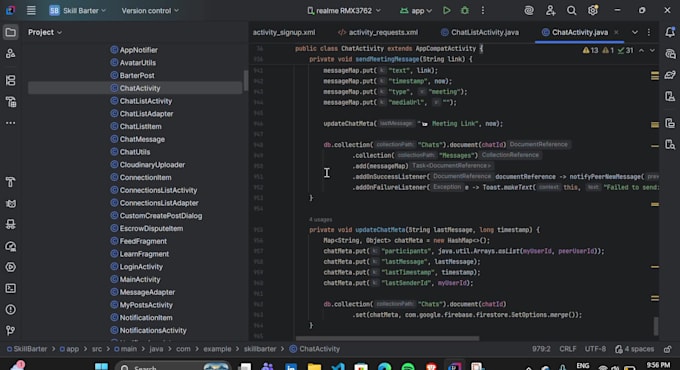Open Spotify from the taskbar
680x370 pixels.
click(408, 367)
